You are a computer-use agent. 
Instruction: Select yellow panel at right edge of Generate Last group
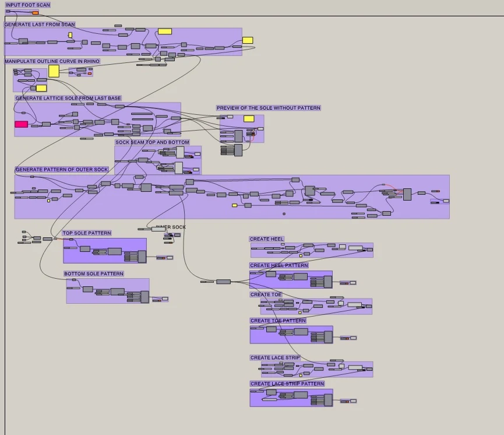(x=248, y=40)
